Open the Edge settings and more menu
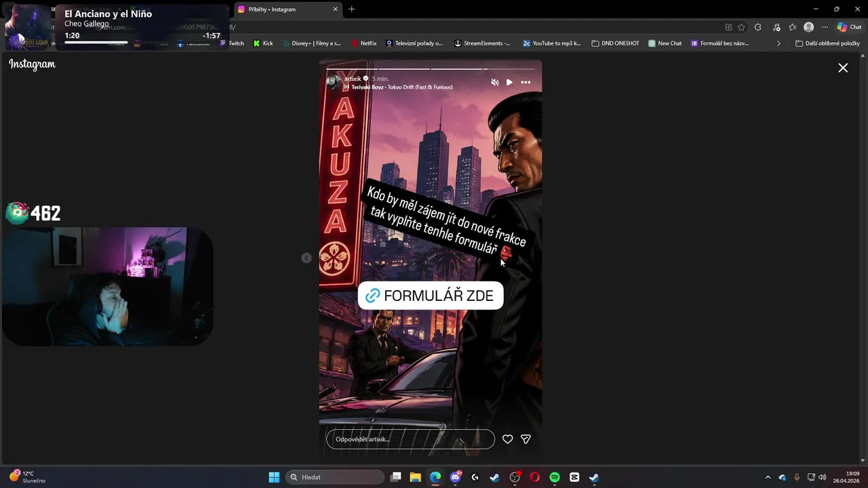Viewport: 868px width, 488px height. [x=825, y=27]
